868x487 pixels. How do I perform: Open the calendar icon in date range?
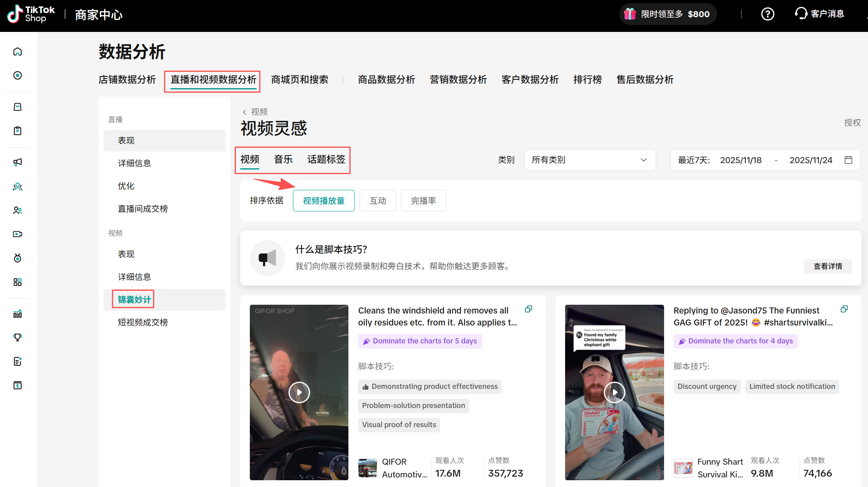(x=848, y=160)
